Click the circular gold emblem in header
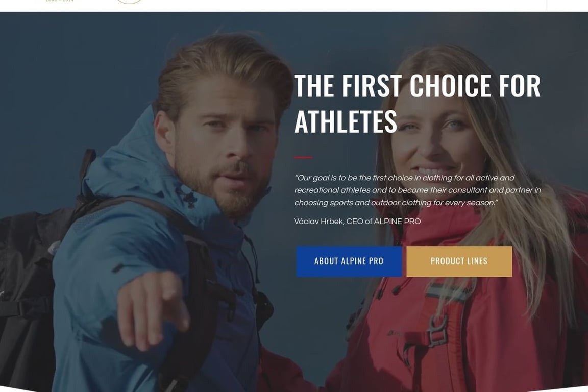Image resolution: width=588 pixels, height=392 pixels. click(x=129, y=2)
